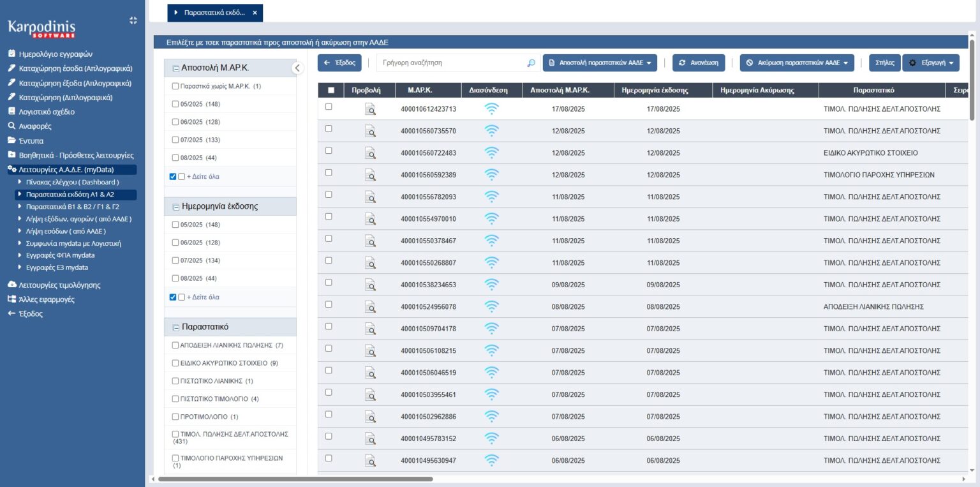Click connection wifi icon for 400010560735570
The width and height of the screenshot is (980, 487).
point(491,131)
